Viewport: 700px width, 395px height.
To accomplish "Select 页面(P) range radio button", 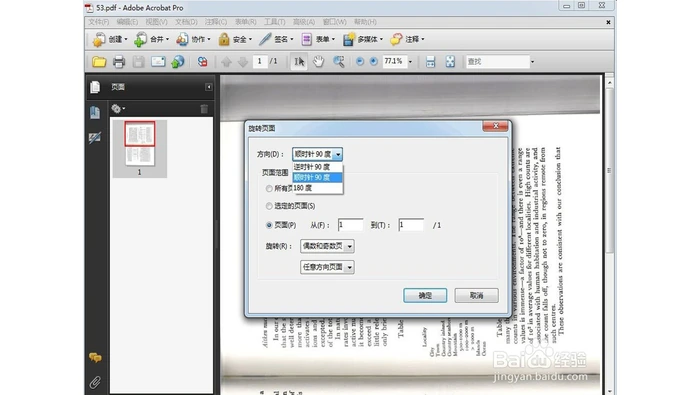I will (269, 225).
